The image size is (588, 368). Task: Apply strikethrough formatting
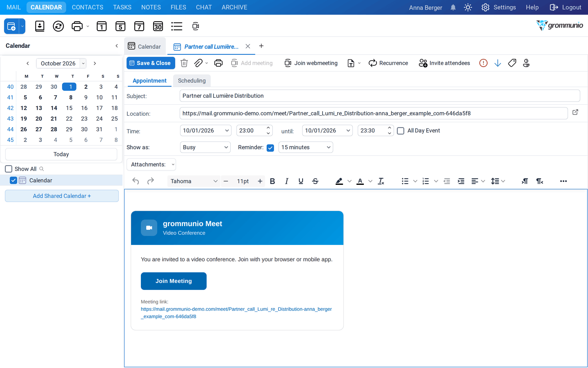[x=315, y=181]
